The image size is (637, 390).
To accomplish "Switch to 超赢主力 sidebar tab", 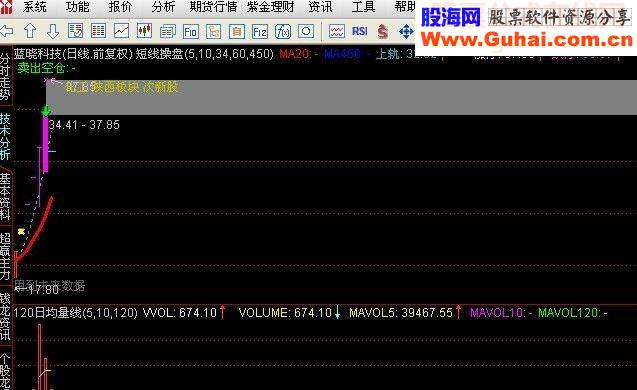I will pyautogui.click(x=5, y=256).
